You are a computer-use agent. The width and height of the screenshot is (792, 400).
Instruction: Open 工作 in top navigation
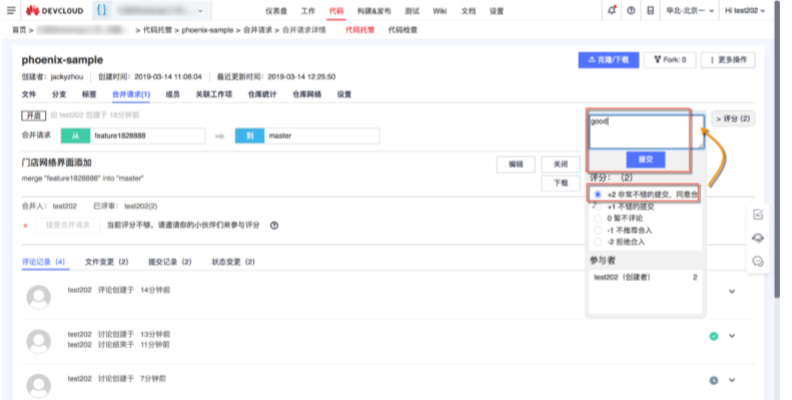tap(308, 11)
